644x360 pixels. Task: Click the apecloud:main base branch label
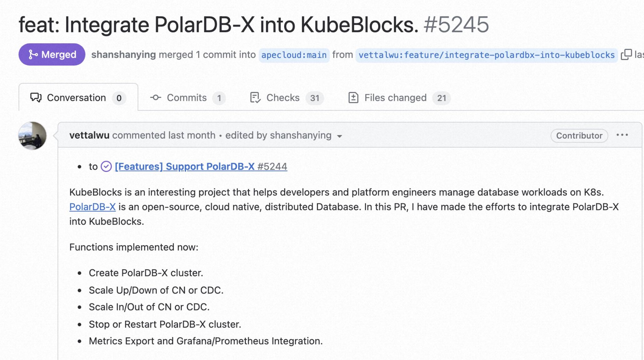pyautogui.click(x=294, y=55)
